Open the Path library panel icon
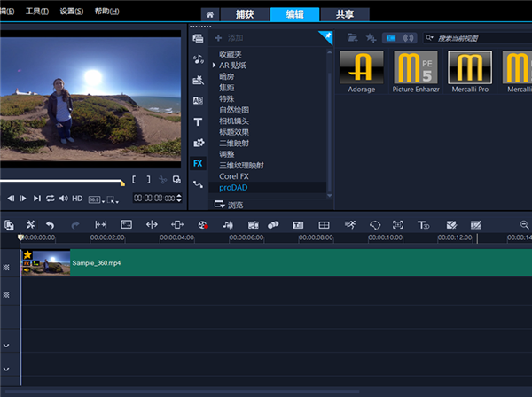This screenshot has width=532, height=397. (x=199, y=183)
